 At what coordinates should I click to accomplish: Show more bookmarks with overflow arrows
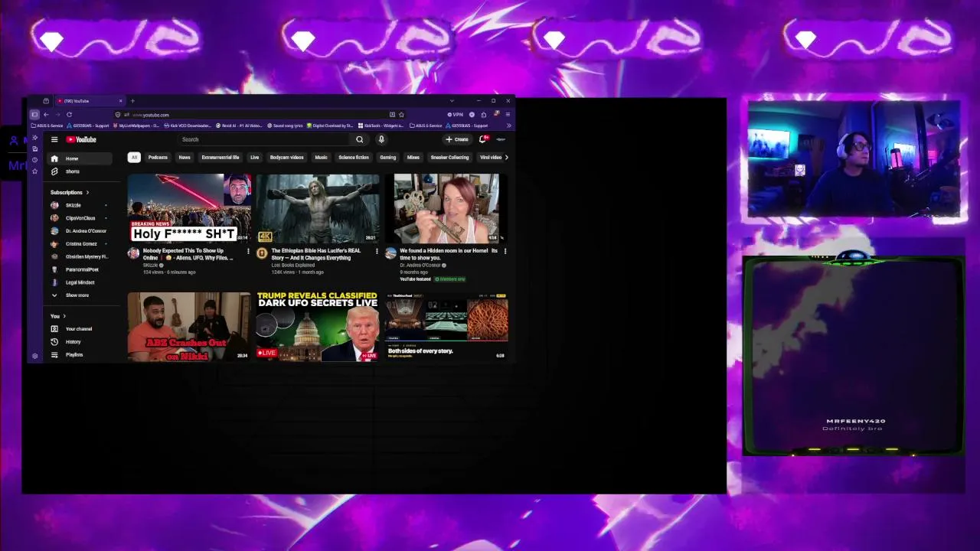[x=508, y=126]
